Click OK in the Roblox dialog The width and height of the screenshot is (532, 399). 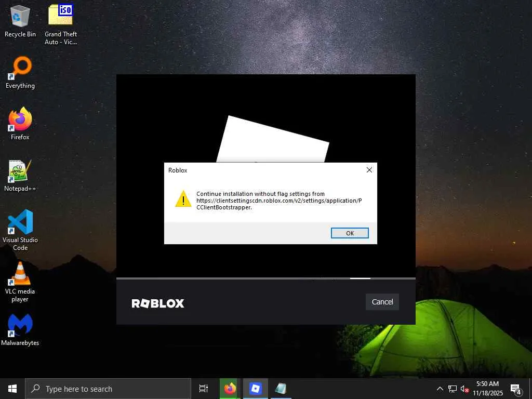[350, 233]
